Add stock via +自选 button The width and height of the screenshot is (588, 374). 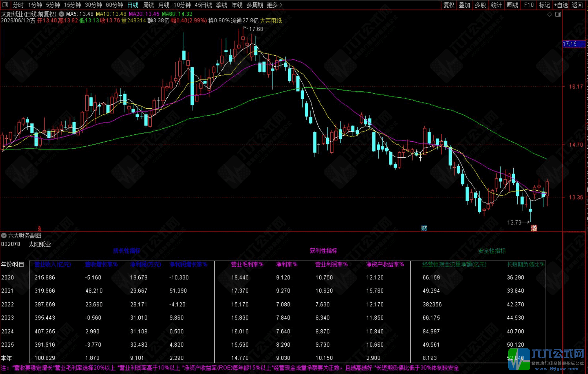561,5
